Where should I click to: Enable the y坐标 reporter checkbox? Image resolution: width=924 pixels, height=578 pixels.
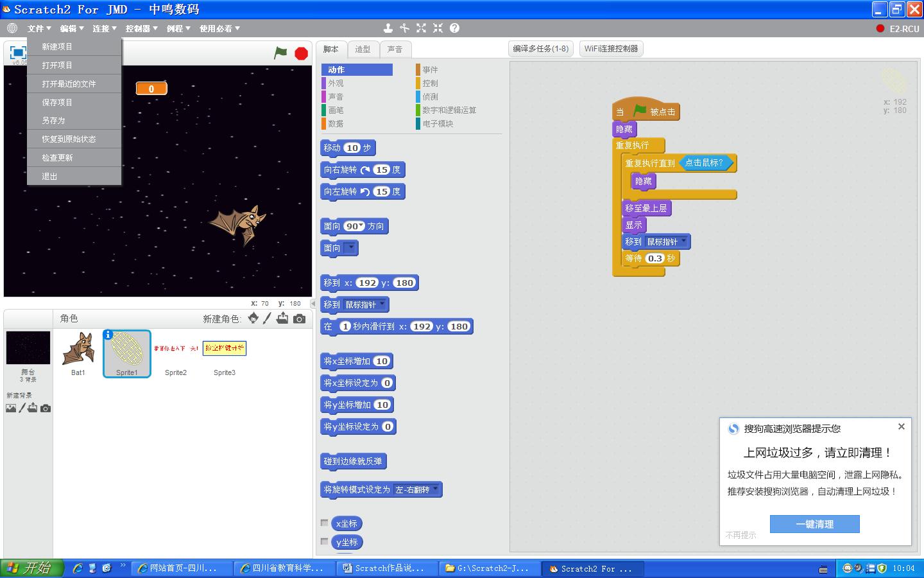click(325, 541)
